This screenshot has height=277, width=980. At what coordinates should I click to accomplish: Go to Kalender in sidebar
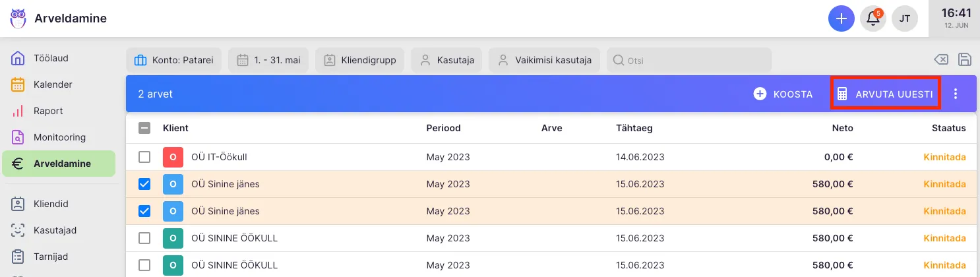point(53,84)
